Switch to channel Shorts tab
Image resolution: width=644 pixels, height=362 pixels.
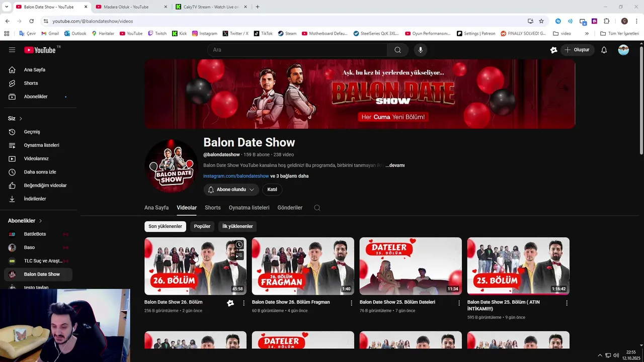coord(213,208)
